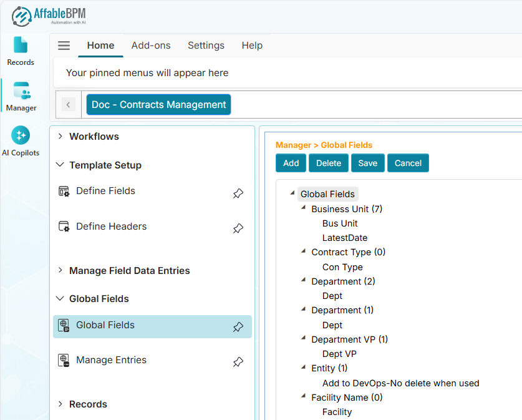This screenshot has height=420, width=522.
Task: Click the Add button
Action: [291, 163]
